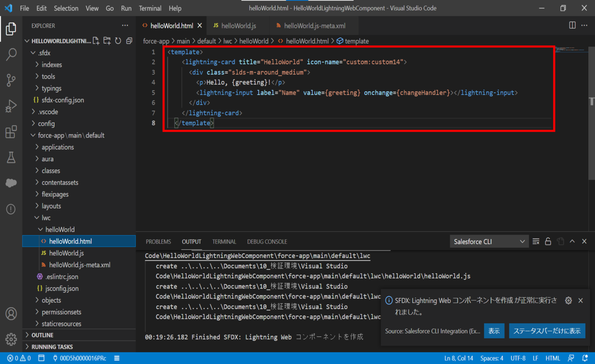
Task: Expand the config folder
Action: (x=46, y=124)
